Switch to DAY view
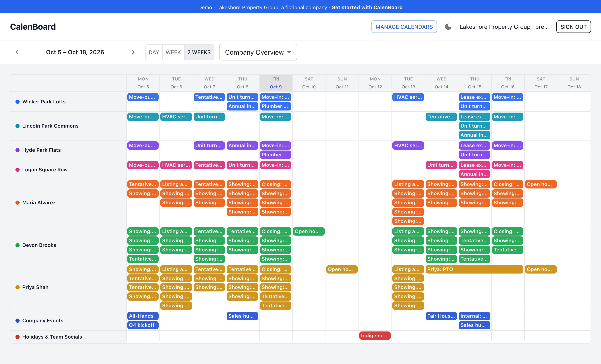 [154, 52]
